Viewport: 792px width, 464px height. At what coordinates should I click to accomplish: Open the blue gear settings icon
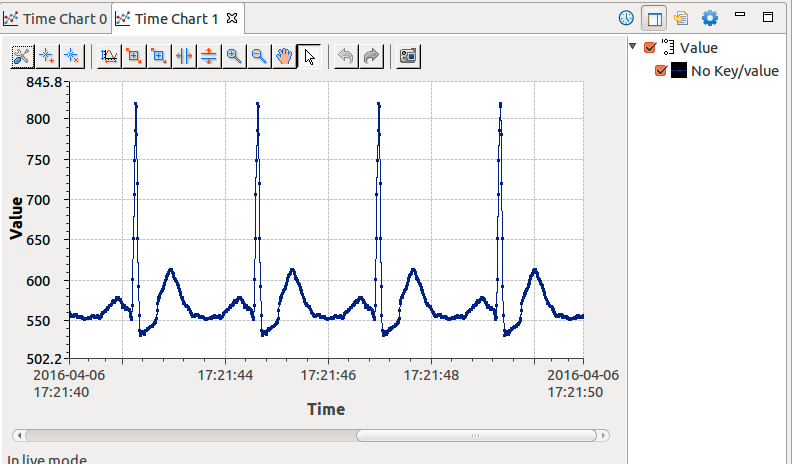(710, 18)
